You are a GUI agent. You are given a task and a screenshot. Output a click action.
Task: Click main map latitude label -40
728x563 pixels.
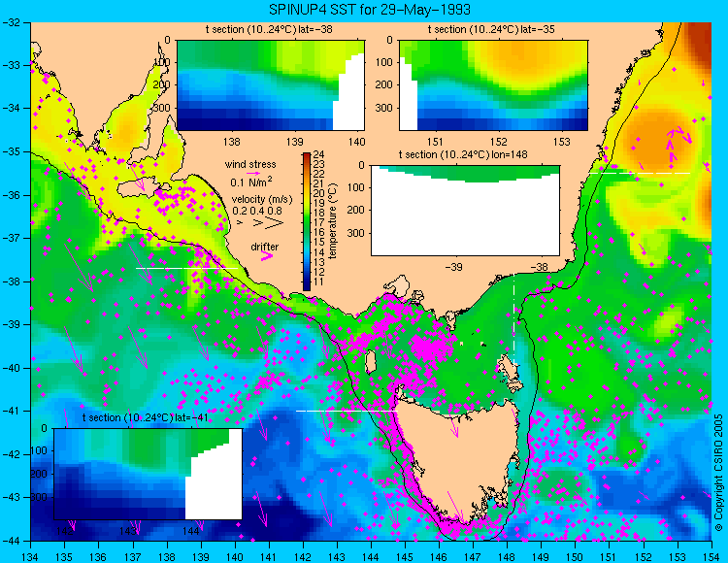coord(11,368)
